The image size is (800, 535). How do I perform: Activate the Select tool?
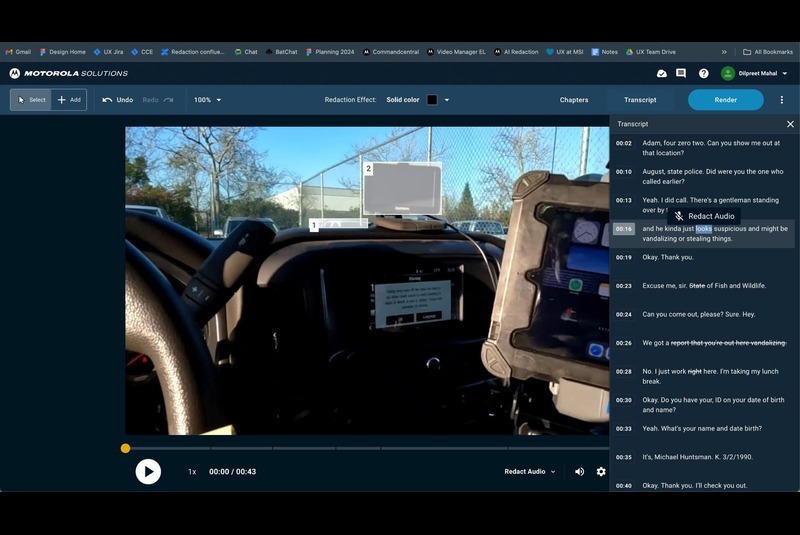tap(31, 100)
